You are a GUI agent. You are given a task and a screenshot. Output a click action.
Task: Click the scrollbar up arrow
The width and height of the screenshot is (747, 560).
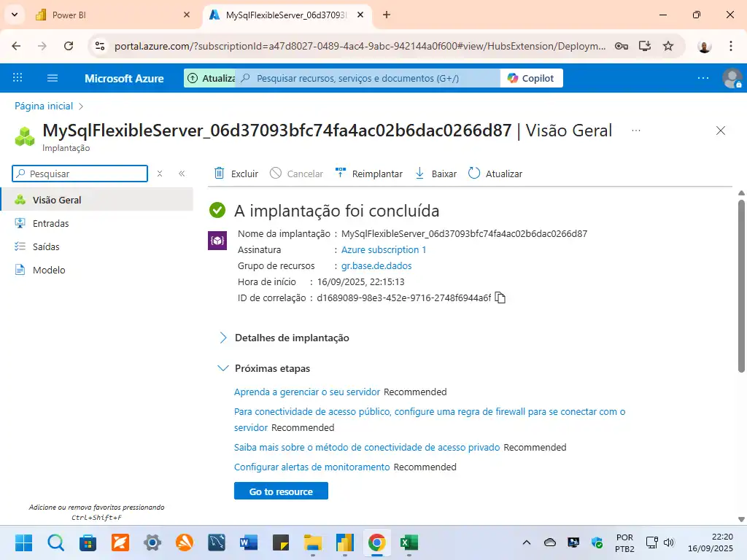tap(741, 192)
